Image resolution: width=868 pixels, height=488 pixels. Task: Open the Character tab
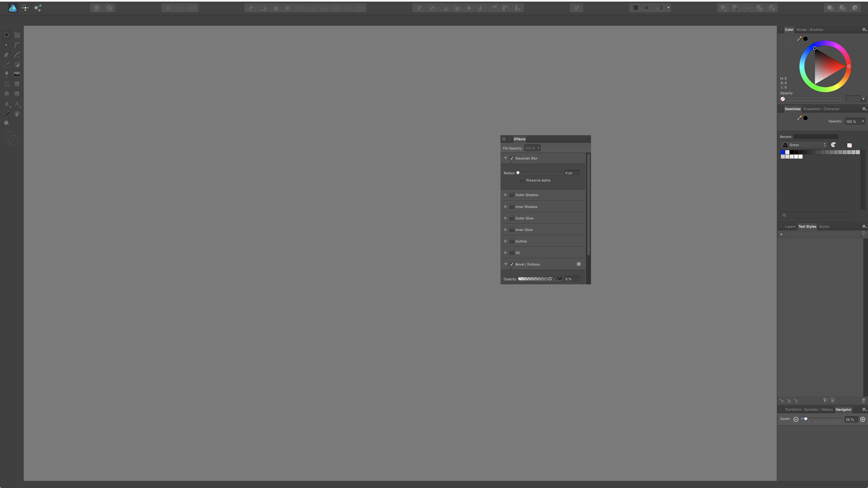pos(832,109)
